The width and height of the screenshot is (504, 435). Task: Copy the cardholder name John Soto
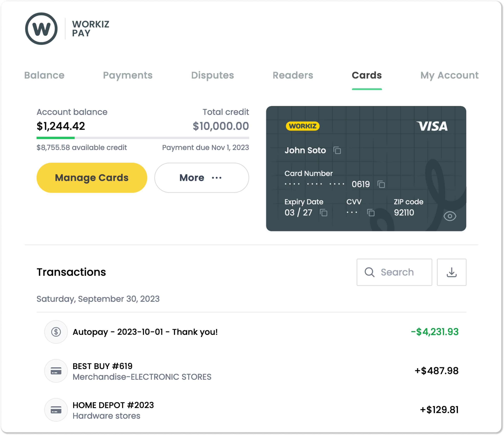click(x=337, y=151)
